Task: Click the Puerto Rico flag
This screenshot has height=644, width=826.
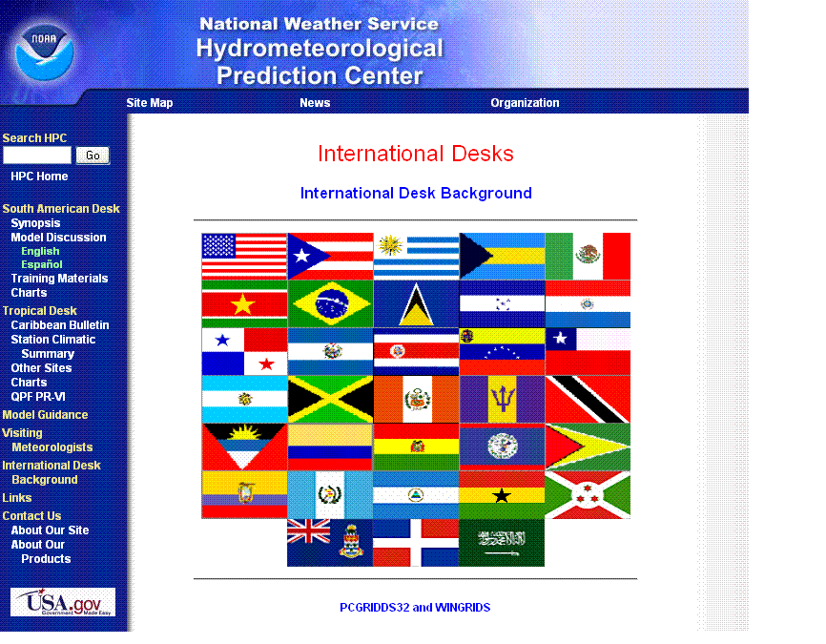Action: pos(330,257)
